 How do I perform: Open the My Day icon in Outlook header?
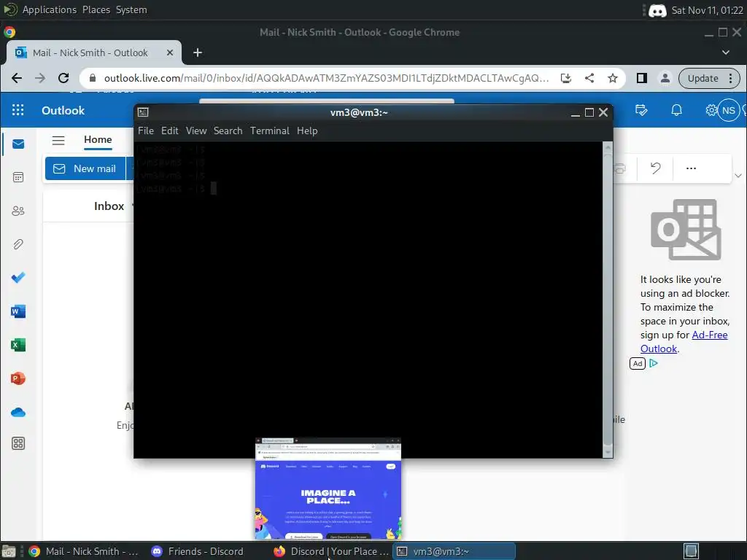pos(641,111)
